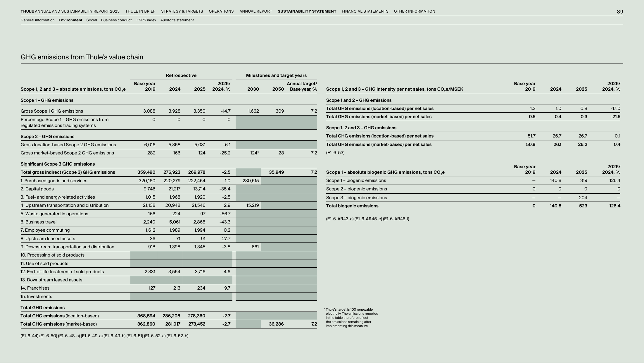Select the 269,978 Scope 3 total for 2025

197,172
